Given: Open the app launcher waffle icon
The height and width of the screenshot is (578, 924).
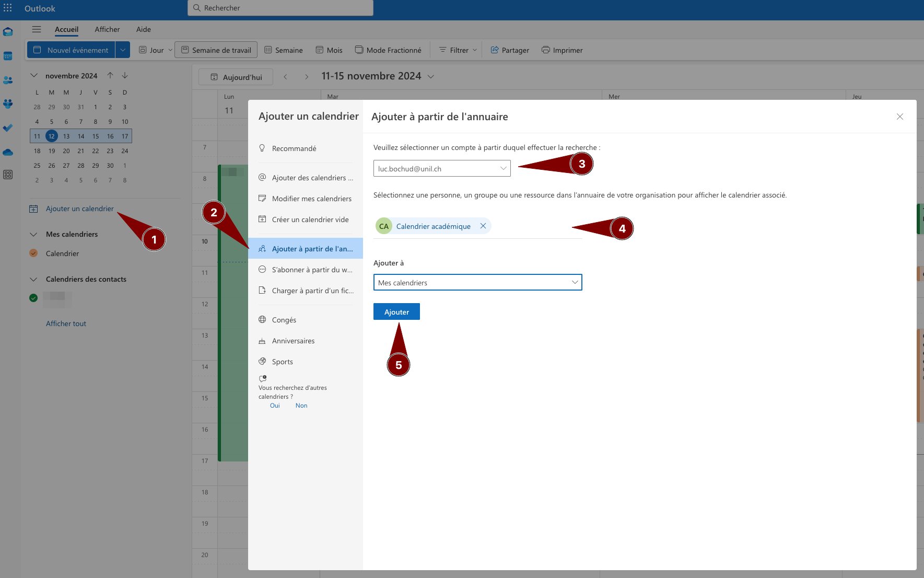Looking at the screenshot, I should coord(8,8).
